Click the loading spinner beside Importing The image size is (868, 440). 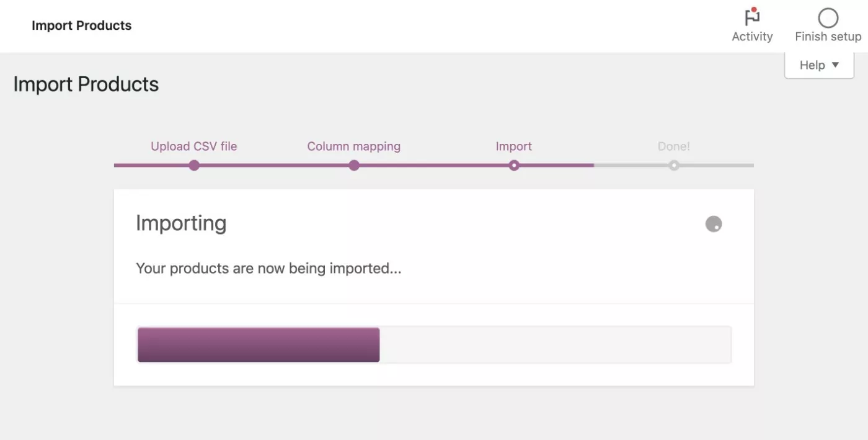(714, 224)
